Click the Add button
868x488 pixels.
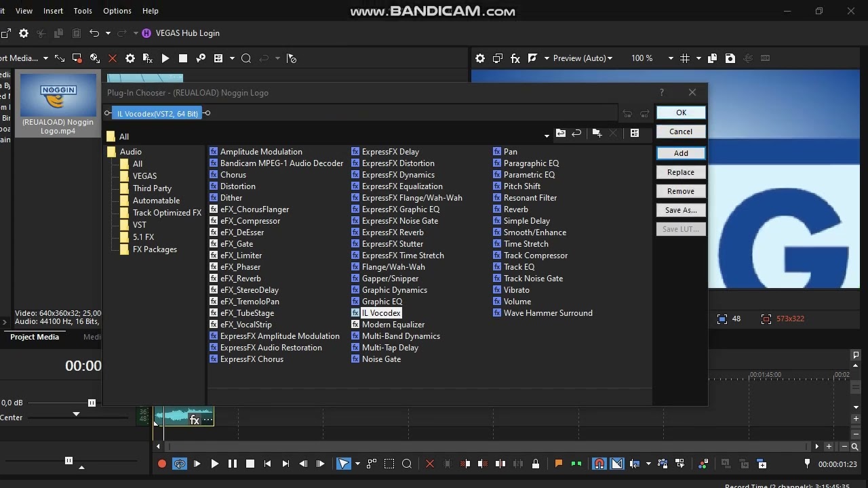click(x=681, y=153)
